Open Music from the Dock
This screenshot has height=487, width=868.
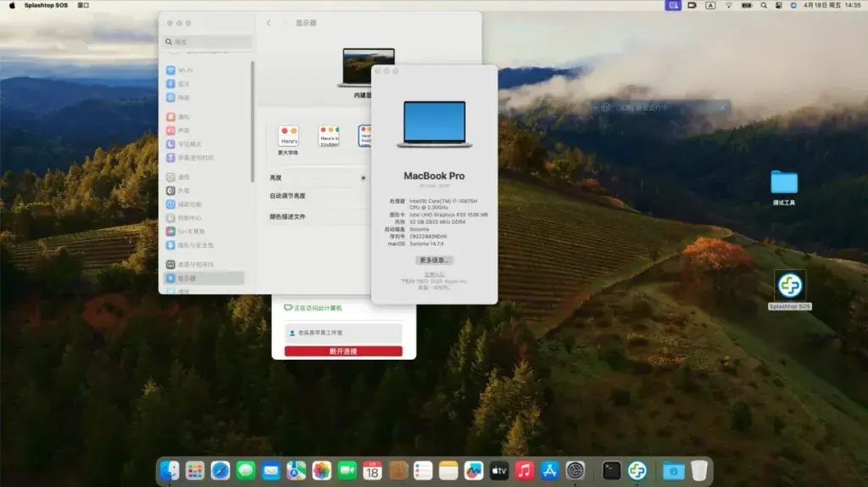tap(524, 471)
